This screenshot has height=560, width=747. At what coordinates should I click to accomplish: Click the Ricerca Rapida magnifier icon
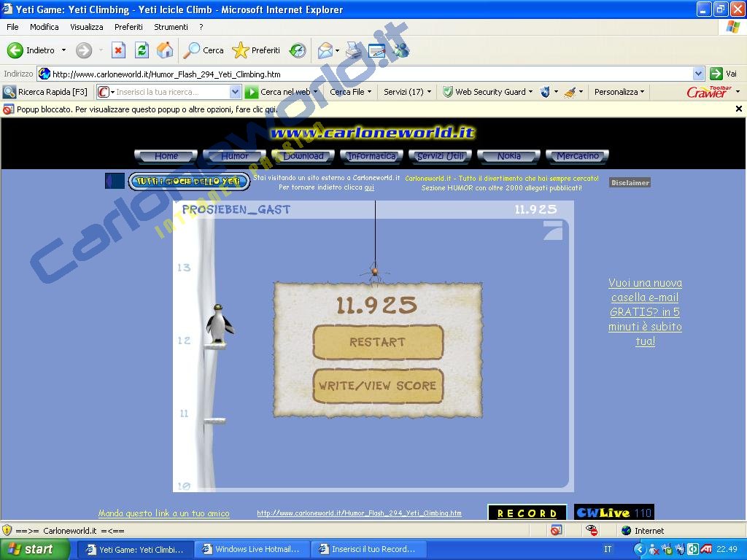click(x=9, y=92)
